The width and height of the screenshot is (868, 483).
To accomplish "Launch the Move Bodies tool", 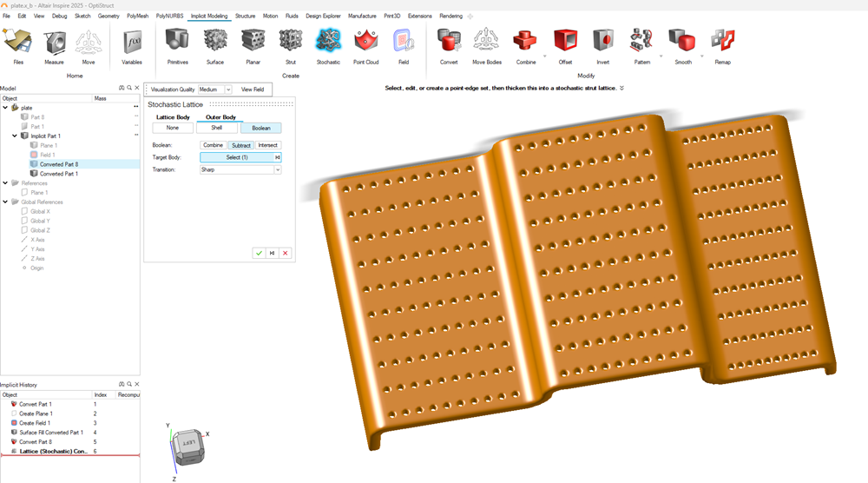I will coord(487,45).
